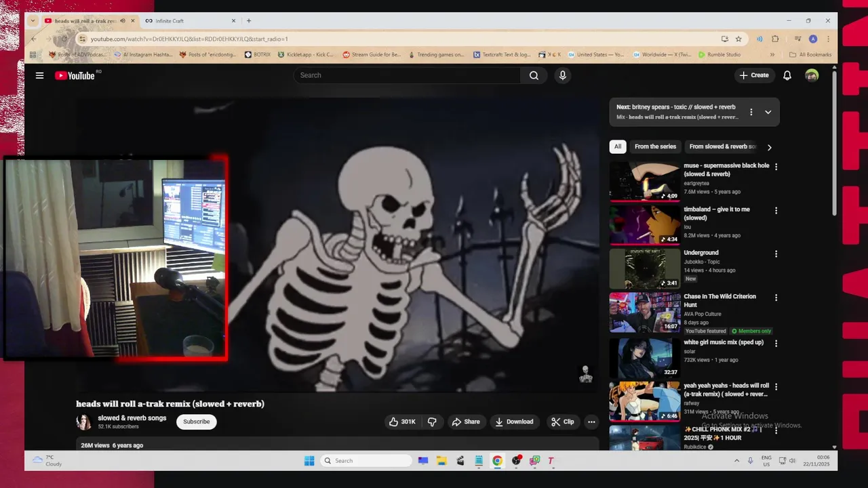
Task: Open Chrome three-dot menu
Action: pyautogui.click(x=828, y=39)
